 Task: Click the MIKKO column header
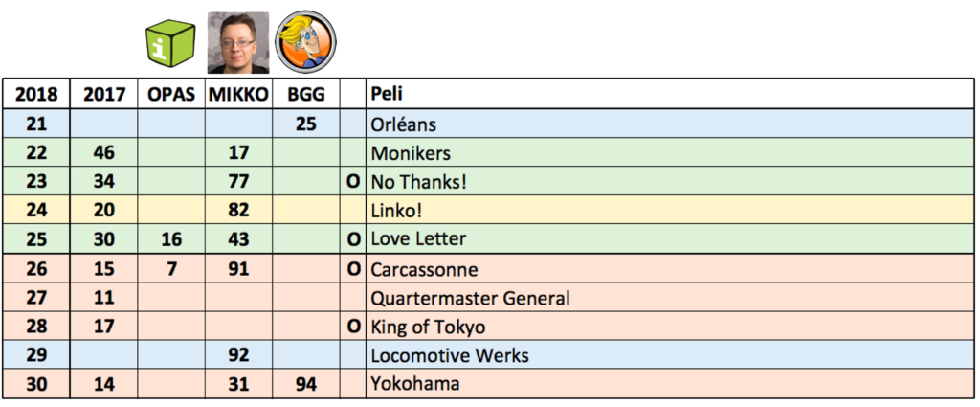238,95
